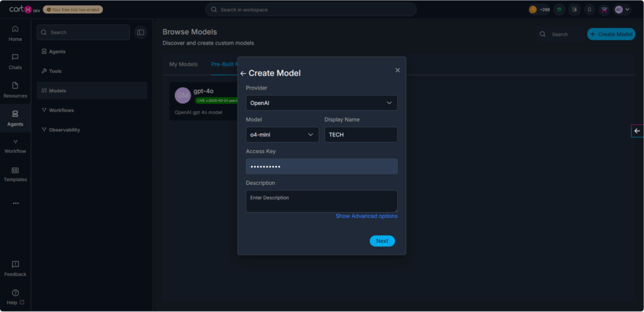The image size is (644, 312).
Task: Click the Search in workspace field
Action: coord(311,9)
